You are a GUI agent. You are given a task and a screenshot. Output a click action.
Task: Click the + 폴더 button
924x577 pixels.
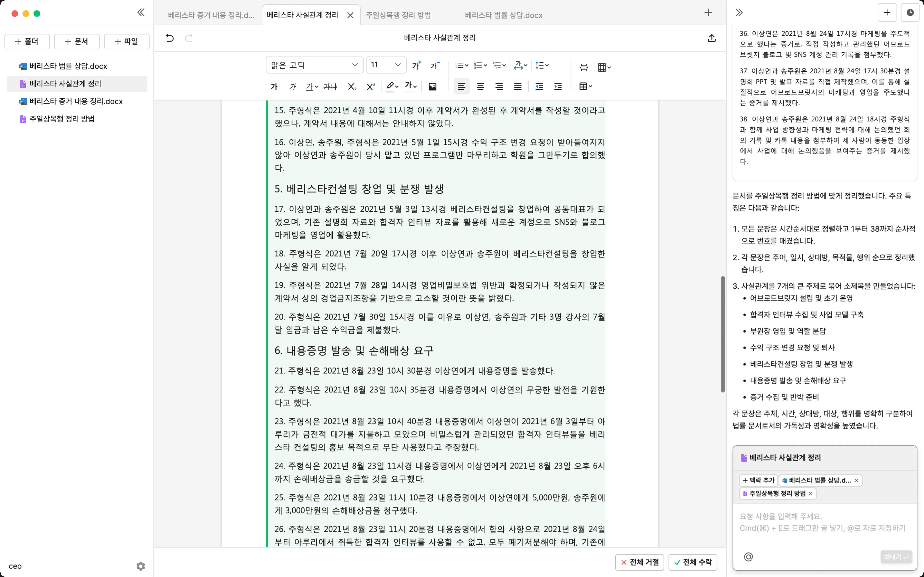click(x=27, y=41)
